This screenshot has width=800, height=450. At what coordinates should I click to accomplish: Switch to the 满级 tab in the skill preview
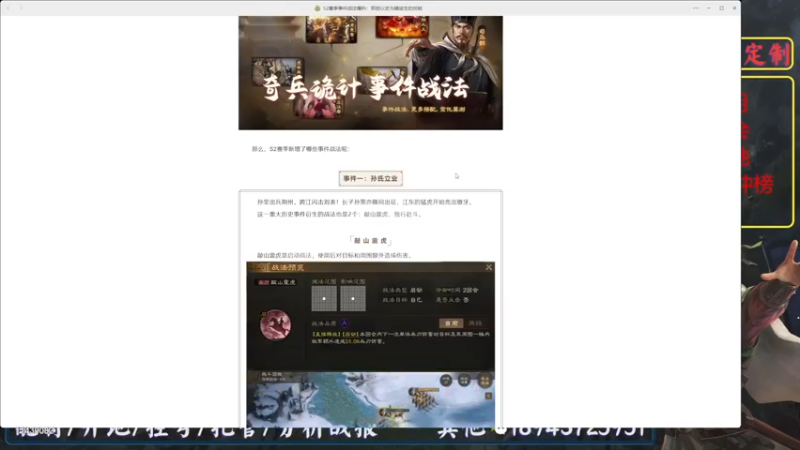tap(476, 323)
